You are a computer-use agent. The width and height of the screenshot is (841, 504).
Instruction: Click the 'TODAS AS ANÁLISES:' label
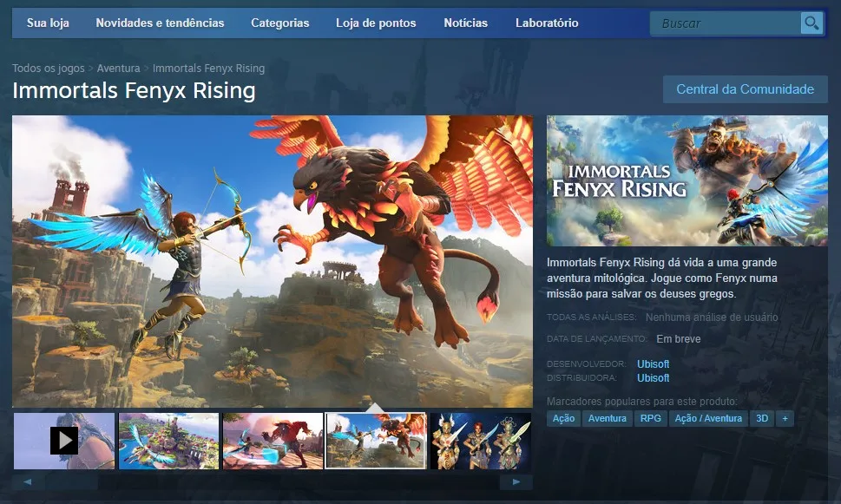click(592, 317)
